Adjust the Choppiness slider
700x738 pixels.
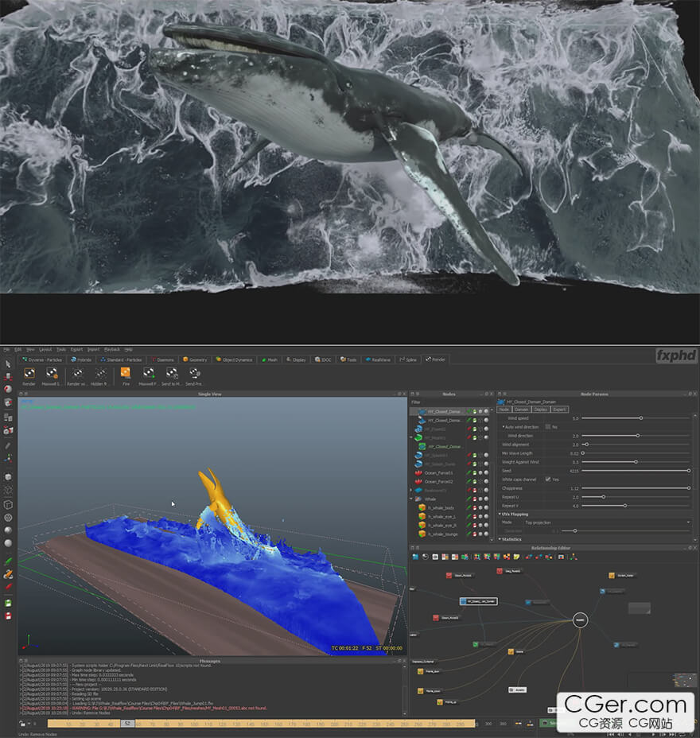(x=688, y=488)
